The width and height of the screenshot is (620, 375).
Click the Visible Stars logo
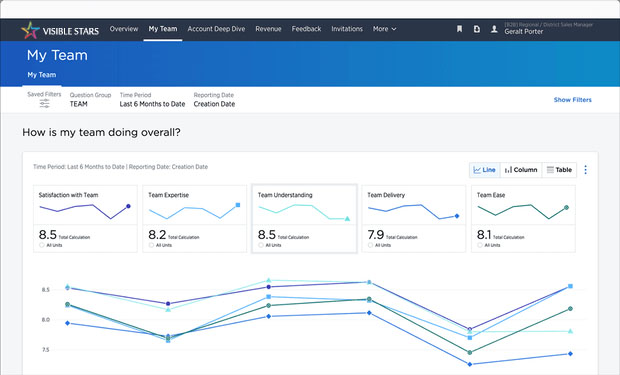(60, 30)
